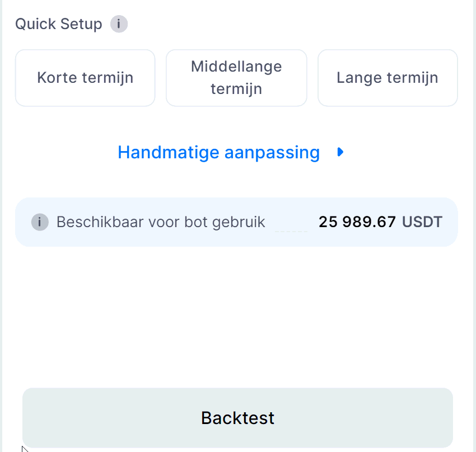Screen dimensions: 476x452
Task: Click the Quick Setup heading
Action: pyautogui.click(x=59, y=25)
